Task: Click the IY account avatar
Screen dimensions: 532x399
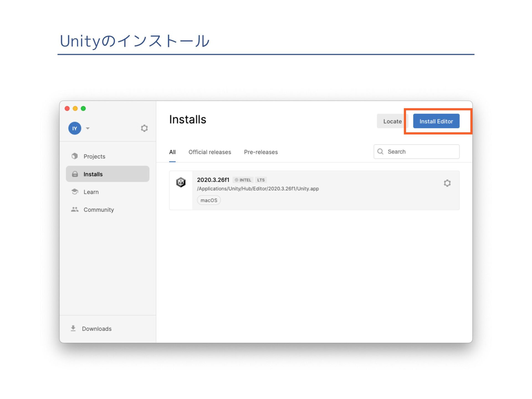Action: (x=75, y=128)
